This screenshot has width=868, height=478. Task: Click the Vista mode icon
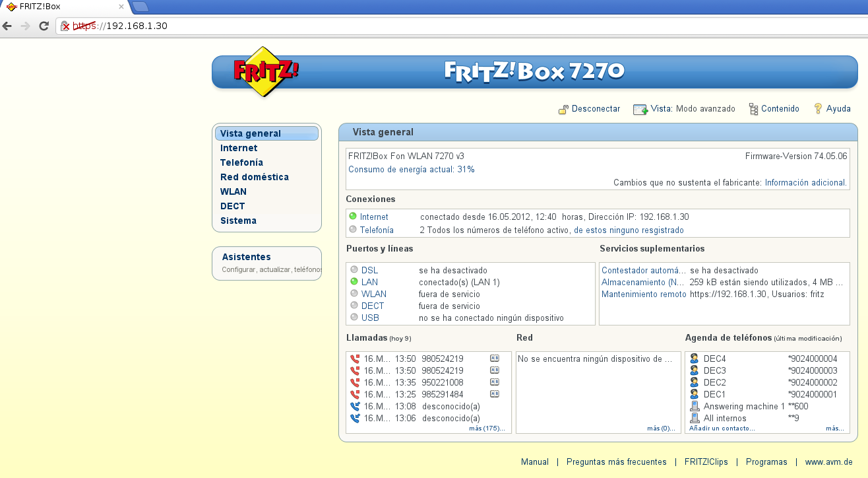tap(640, 109)
